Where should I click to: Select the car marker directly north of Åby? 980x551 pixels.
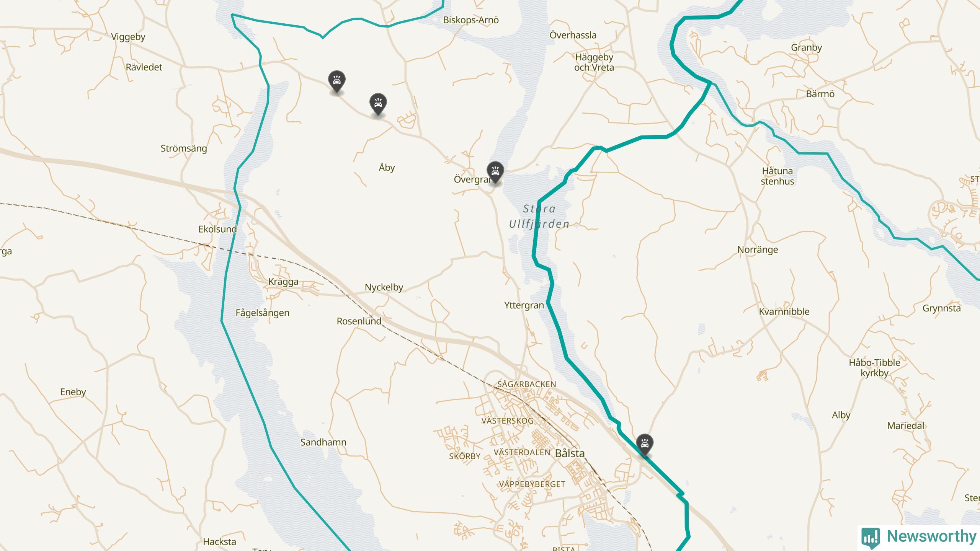coord(378,104)
